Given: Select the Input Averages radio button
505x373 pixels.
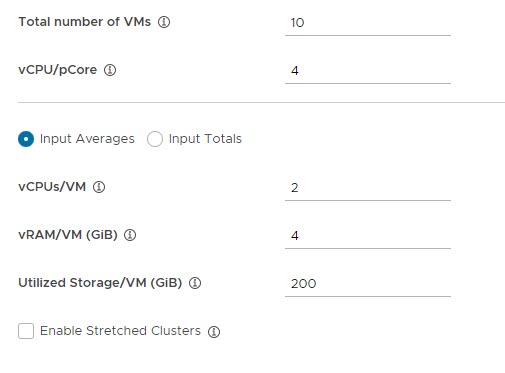Looking at the screenshot, I should pyautogui.click(x=26, y=139).
